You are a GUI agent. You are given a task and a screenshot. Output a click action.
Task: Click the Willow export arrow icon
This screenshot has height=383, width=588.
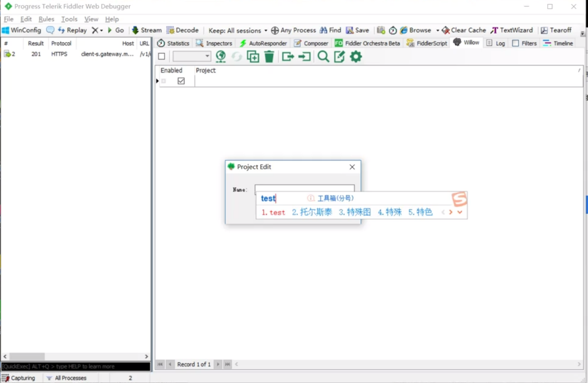coord(288,56)
